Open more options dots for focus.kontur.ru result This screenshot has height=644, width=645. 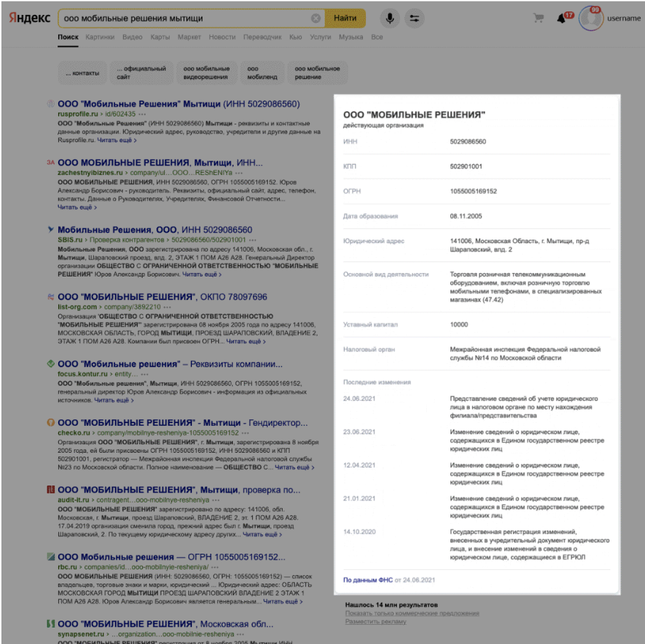(x=145, y=374)
